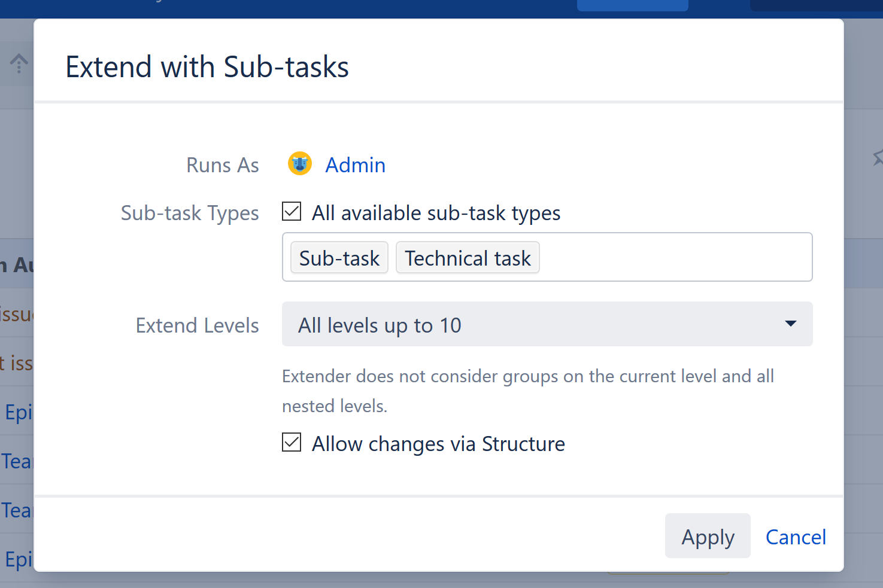The image size is (883, 588).
Task: Click the Admin tiger avatar icon
Action: pos(299,164)
